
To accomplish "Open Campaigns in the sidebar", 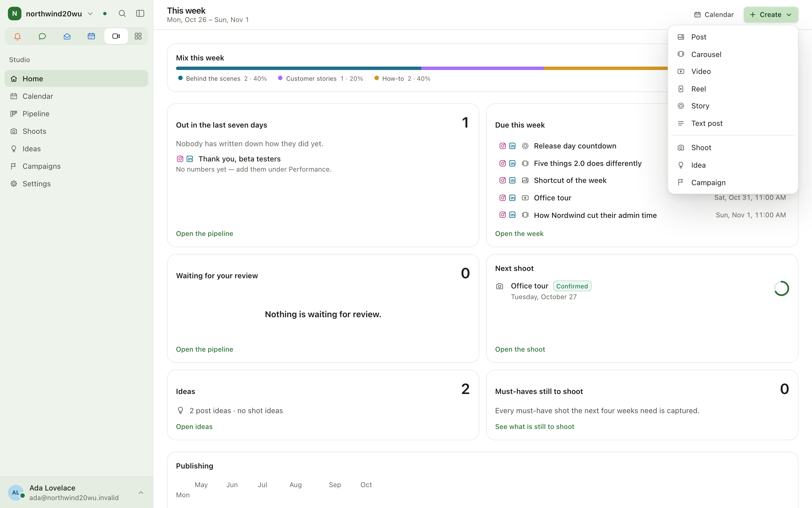I will 76,166.
